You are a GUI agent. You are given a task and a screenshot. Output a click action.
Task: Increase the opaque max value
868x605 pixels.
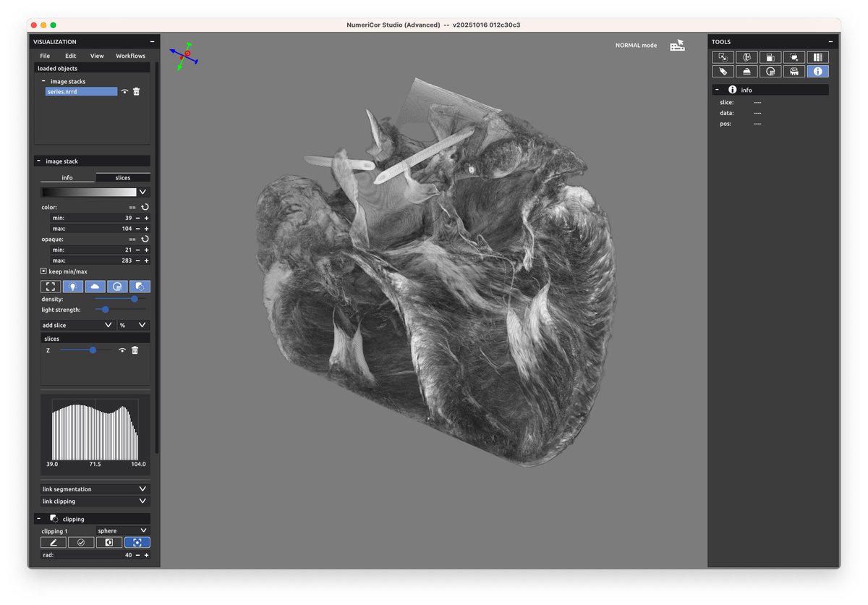(x=146, y=261)
